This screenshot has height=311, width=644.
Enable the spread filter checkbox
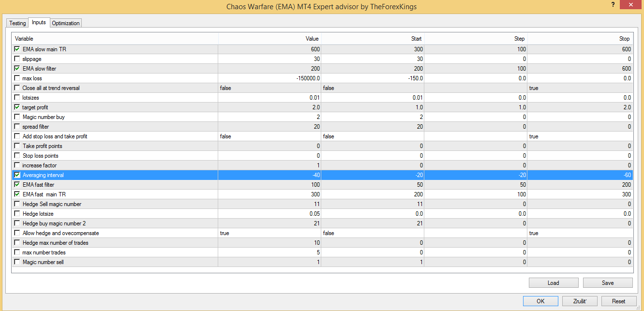17,127
